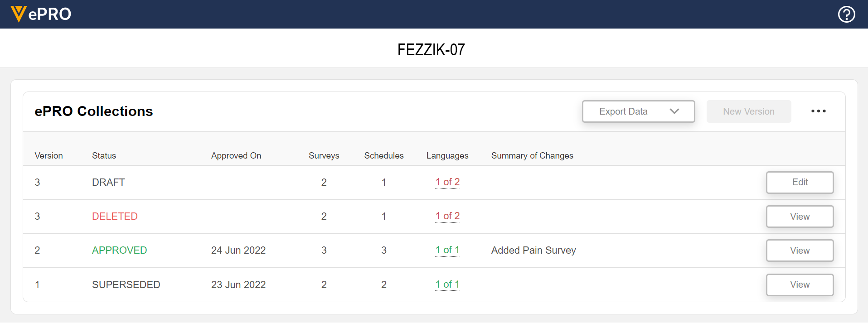
Task: Click the Veeva ePRO logo
Action: coord(41,14)
